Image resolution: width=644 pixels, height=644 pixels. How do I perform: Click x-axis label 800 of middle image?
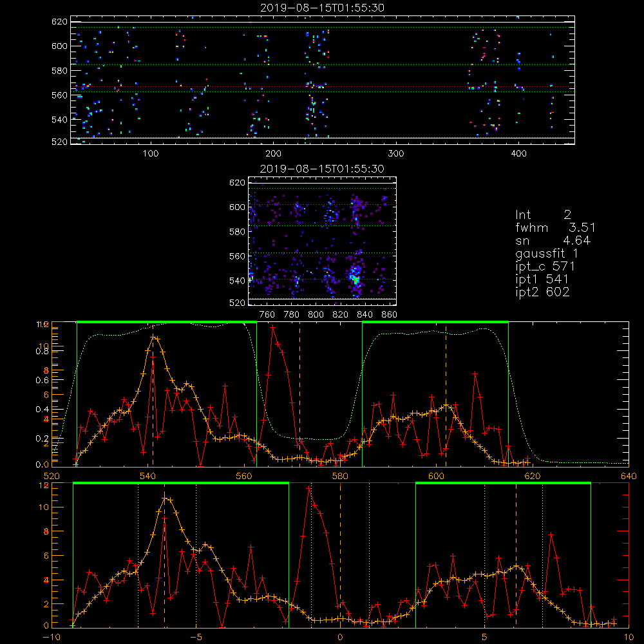(316, 315)
